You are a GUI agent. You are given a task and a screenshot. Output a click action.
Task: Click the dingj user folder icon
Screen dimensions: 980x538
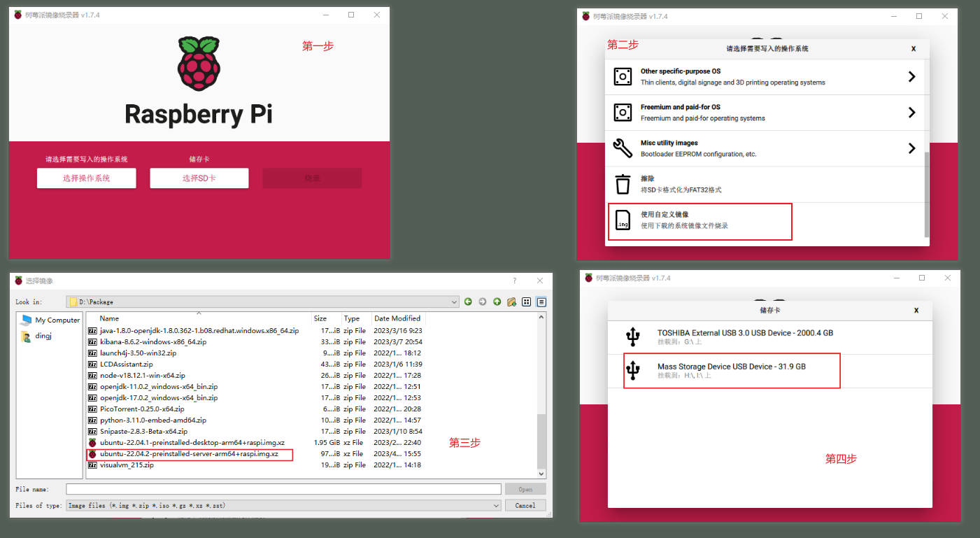click(27, 336)
